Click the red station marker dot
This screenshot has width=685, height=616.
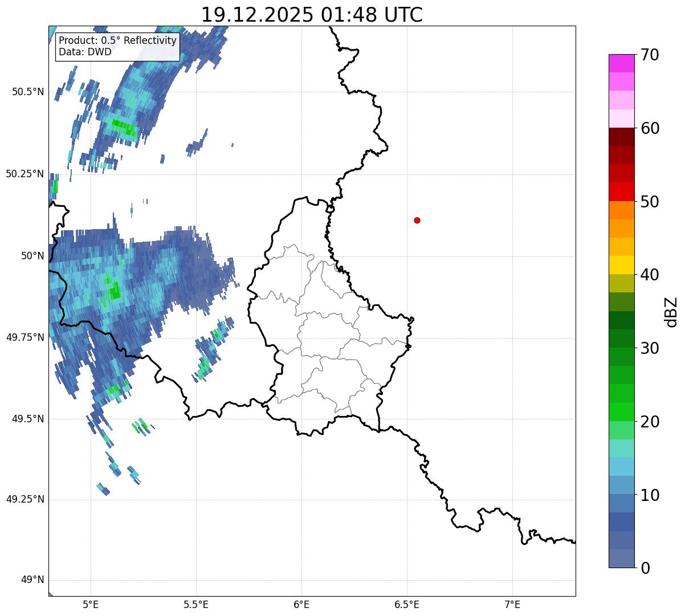pos(417,220)
